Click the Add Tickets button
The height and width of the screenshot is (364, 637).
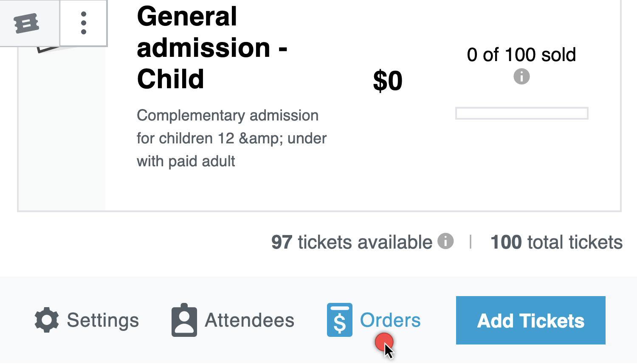[530, 320]
